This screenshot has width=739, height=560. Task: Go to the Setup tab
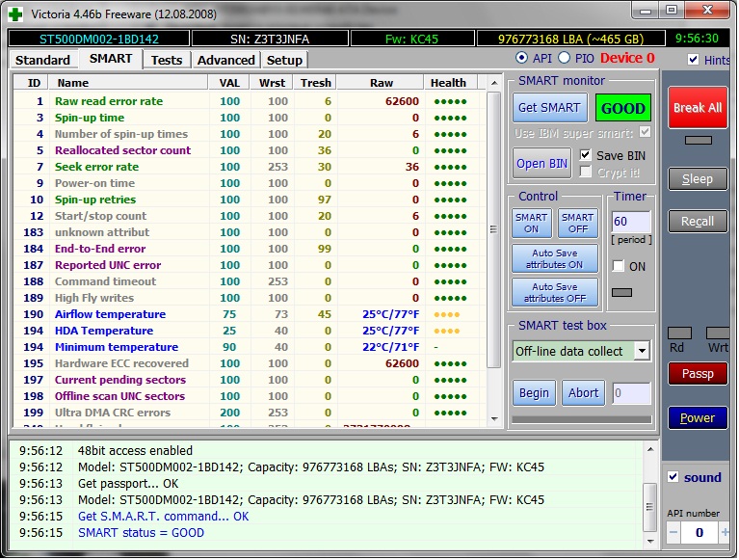point(284,61)
